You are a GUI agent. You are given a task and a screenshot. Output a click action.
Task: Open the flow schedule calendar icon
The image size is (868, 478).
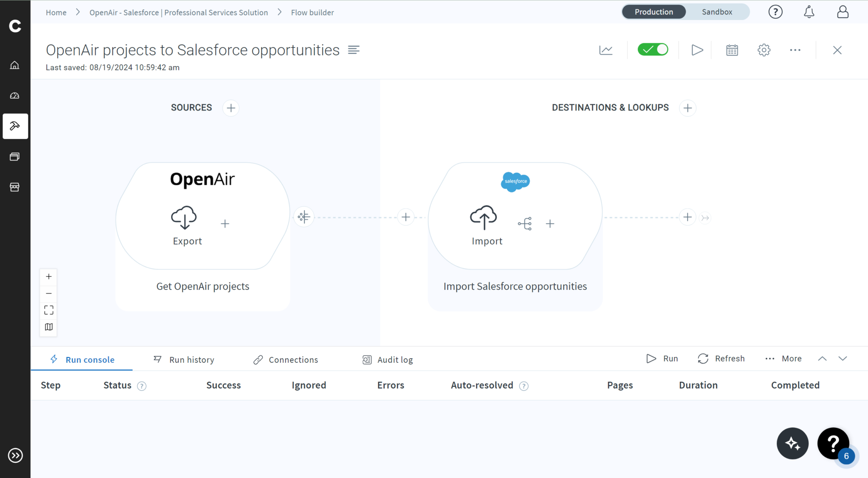pyautogui.click(x=732, y=50)
